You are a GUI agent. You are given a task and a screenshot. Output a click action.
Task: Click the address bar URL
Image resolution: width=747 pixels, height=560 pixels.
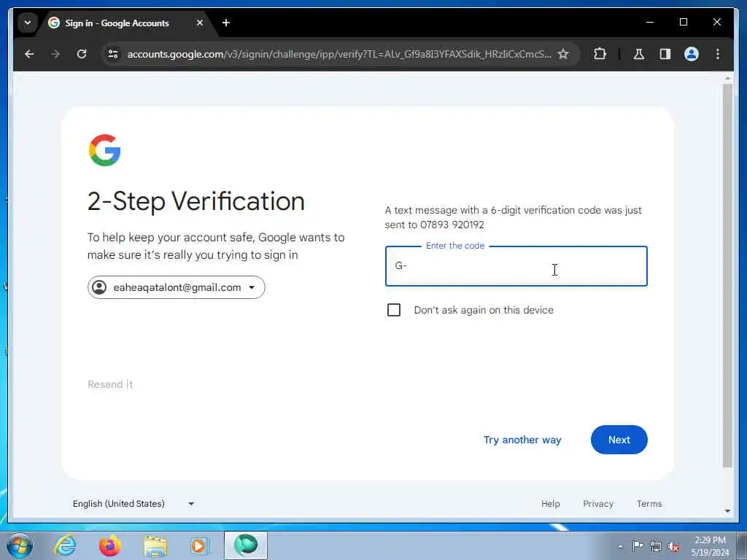[x=338, y=54]
